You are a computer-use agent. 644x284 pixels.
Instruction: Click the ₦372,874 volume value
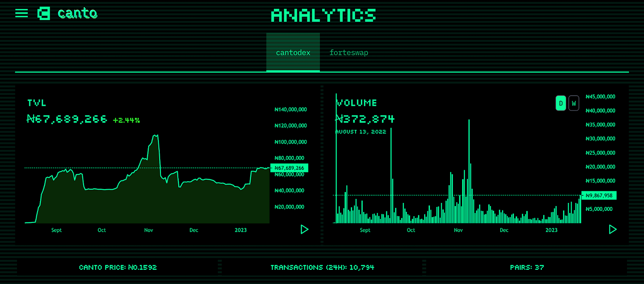click(x=365, y=119)
